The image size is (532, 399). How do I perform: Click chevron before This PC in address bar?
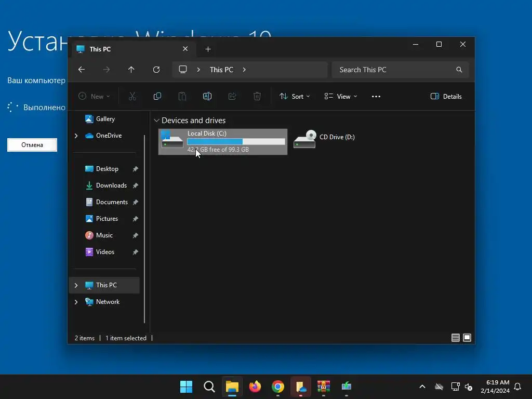point(198,70)
